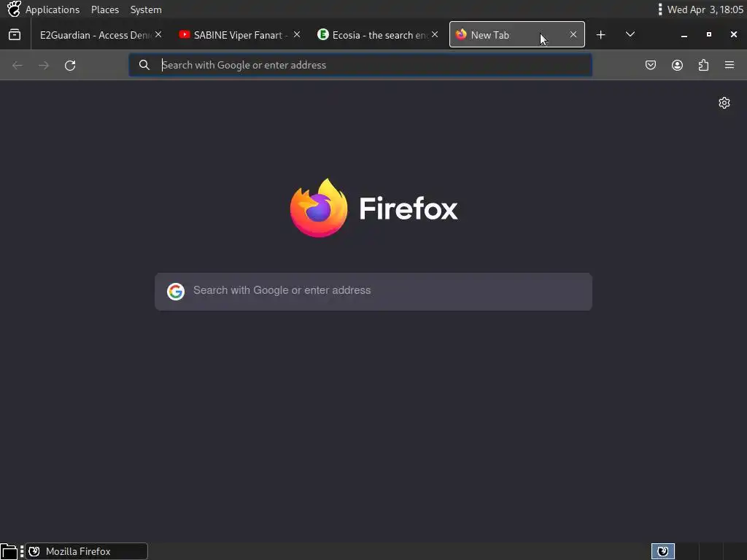
Task: Select the New Tab tab
Action: click(x=517, y=34)
